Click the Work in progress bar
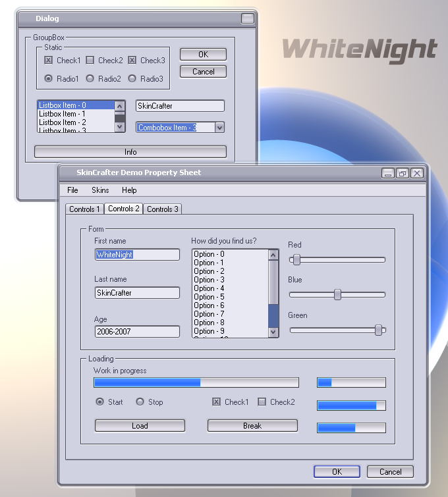This screenshot has width=448, height=497. click(x=196, y=382)
